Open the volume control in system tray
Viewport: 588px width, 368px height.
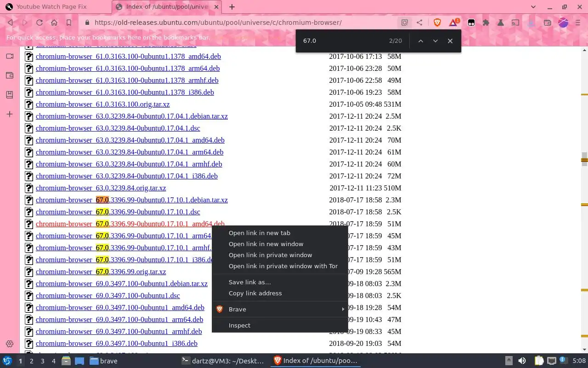pyautogui.click(x=522, y=361)
